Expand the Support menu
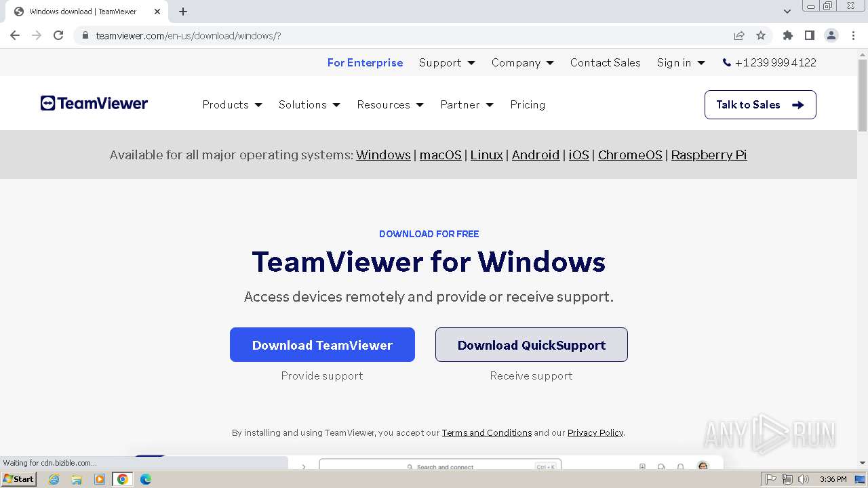The image size is (868, 488). [x=447, y=62]
